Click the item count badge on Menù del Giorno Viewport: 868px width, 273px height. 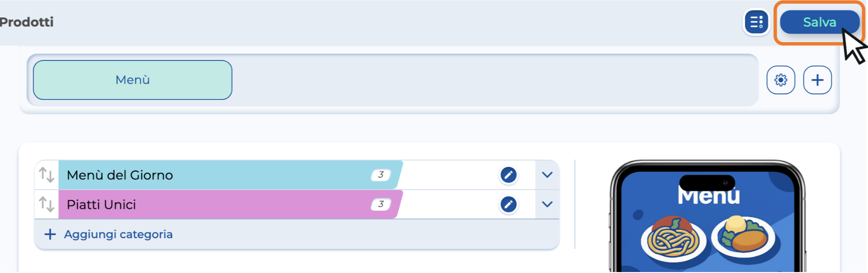coord(381,175)
